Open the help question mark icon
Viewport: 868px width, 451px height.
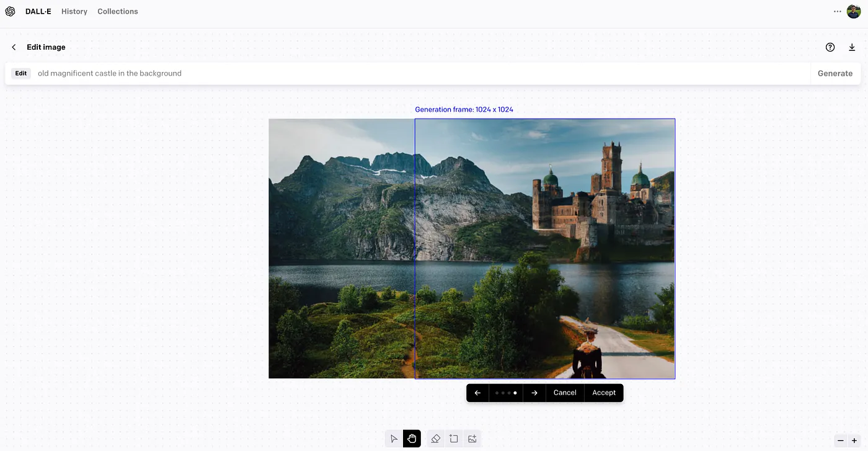tap(830, 47)
